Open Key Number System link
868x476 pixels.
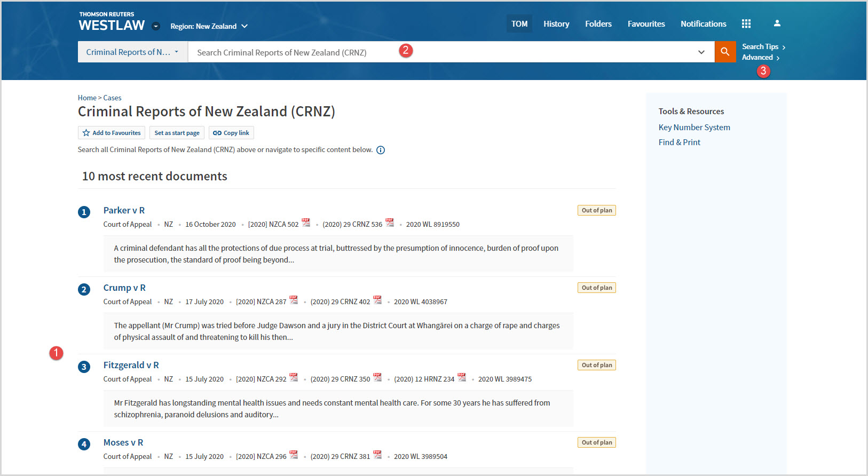[x=695, y=127]
